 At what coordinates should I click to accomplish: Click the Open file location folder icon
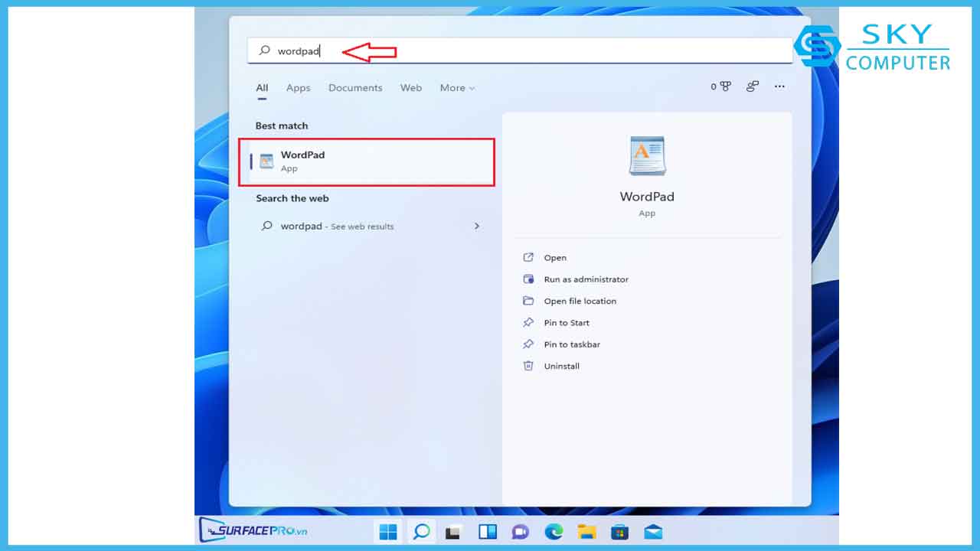[x=528, y=301]
